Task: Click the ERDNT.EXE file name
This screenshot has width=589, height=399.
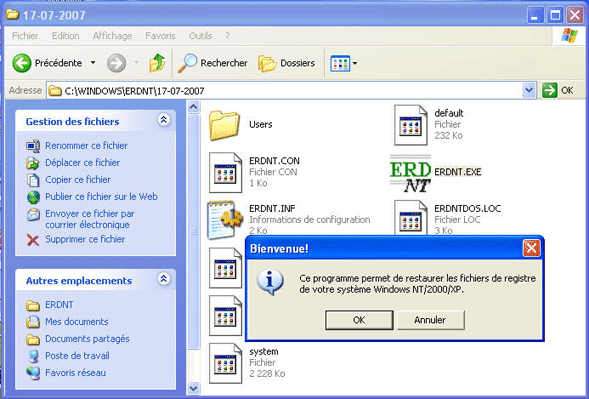Action: coord(458,172)
